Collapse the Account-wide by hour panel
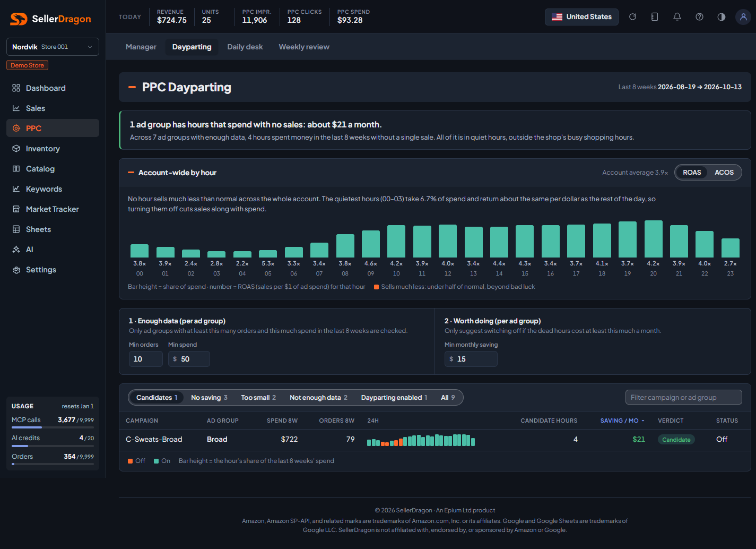This screenshot has height=549, width=756. click(131, 173)
